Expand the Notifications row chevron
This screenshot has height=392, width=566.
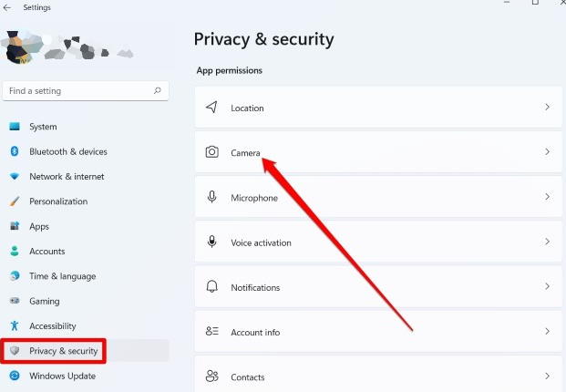pyautogui.click(x=547, y=286)
